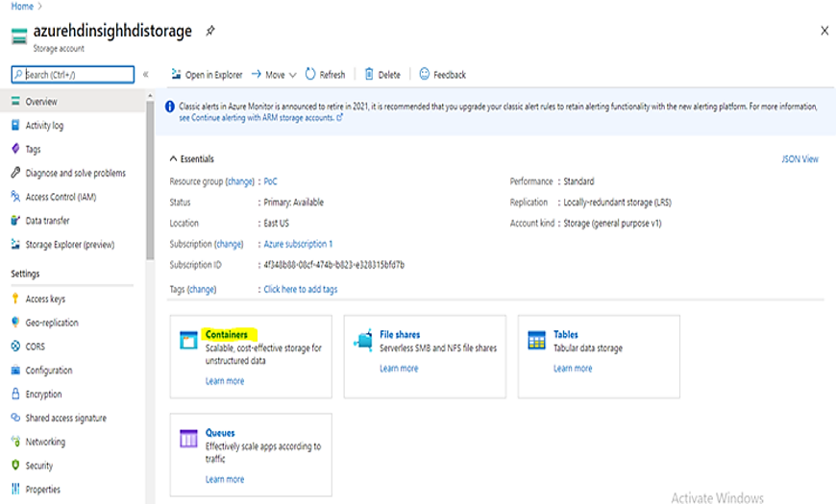Viewport: 836px width, 504px height.
Task: Click the subscription ID value text
Action: click(333, 265)
